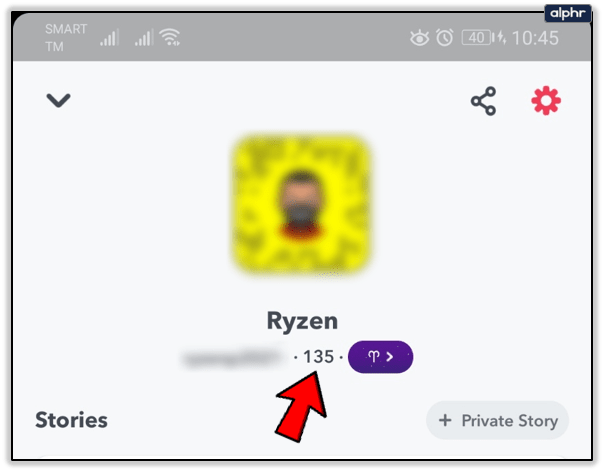Open settings with the red gear icon
604x472 pixels.
tap(546, 101)
